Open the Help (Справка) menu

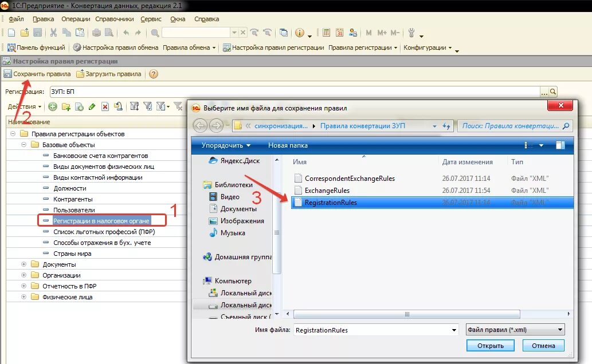(206, 19)
